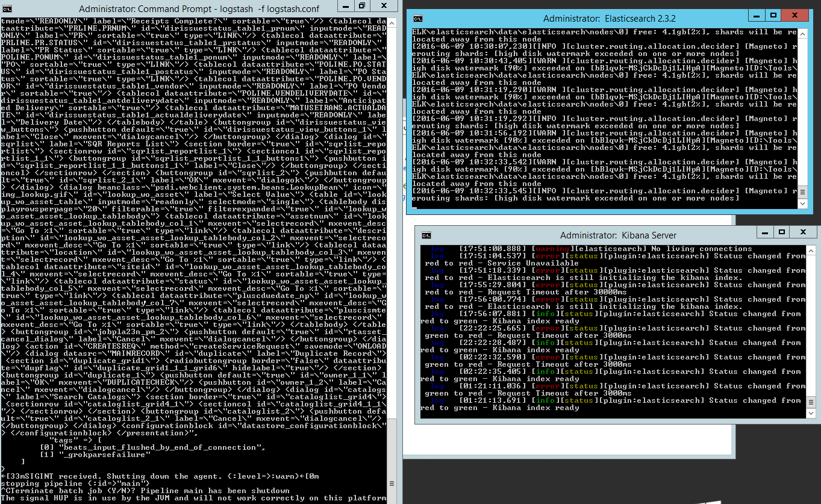Click the '_grokparsefailure' tag line
Viewport: 821px width, 504px height.
(95, 455)
